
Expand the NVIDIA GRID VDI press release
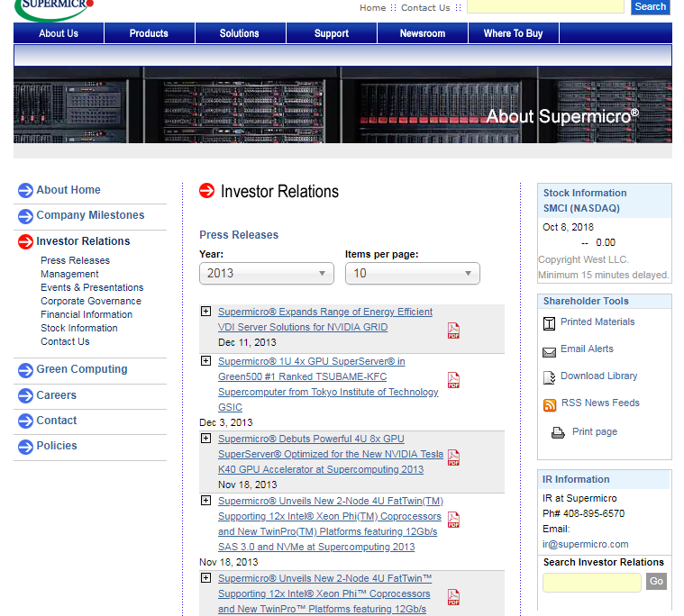tap(205, 312)
